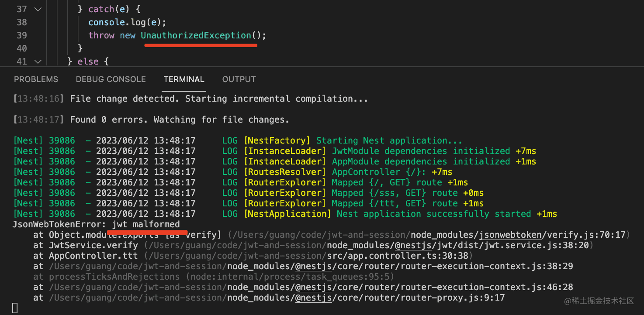Click the console.log(e) statement
644x315 pixels.
click(127, 22)
